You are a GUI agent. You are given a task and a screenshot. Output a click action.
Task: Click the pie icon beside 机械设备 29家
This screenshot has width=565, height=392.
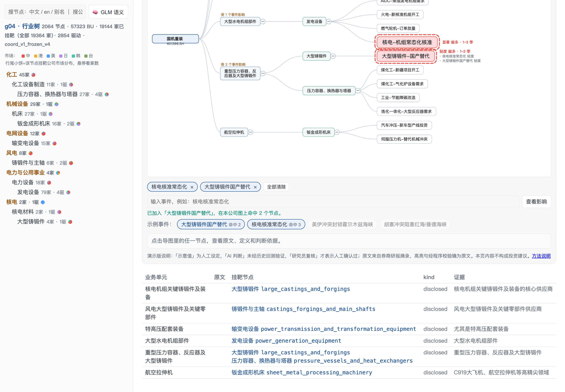pyautogui.click(x=56, y=104)
